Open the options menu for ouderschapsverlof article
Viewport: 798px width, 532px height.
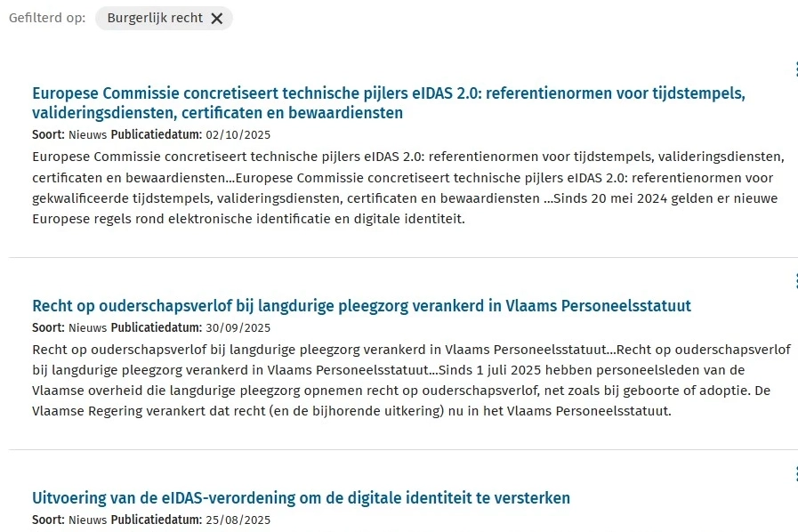pos(794,281)
